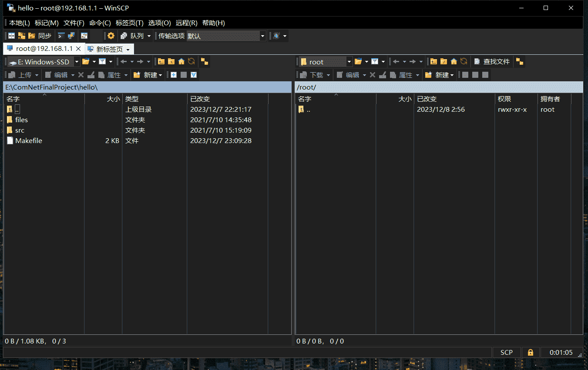Expand local filter dropdown arrow
588x370 pixels.
coord(111,62)
